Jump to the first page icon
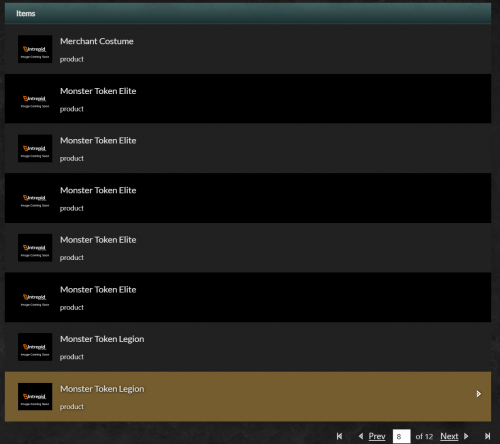 coord(339,436)
